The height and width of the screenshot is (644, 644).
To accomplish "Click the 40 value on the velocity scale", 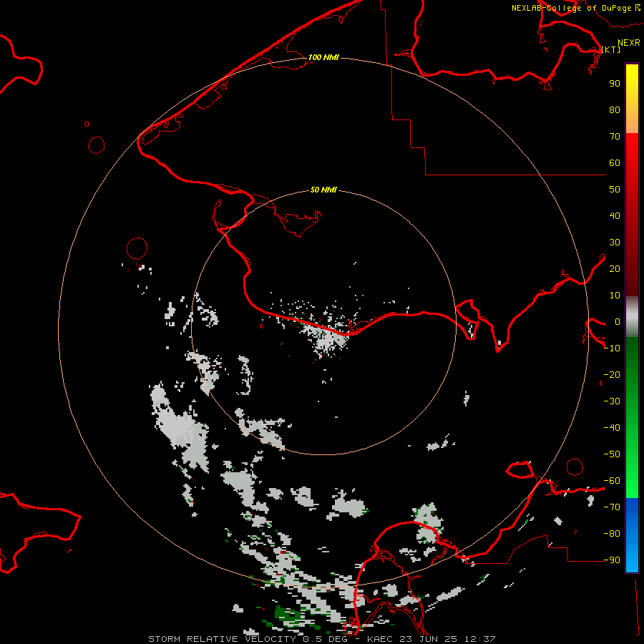I will pos(615,216).
